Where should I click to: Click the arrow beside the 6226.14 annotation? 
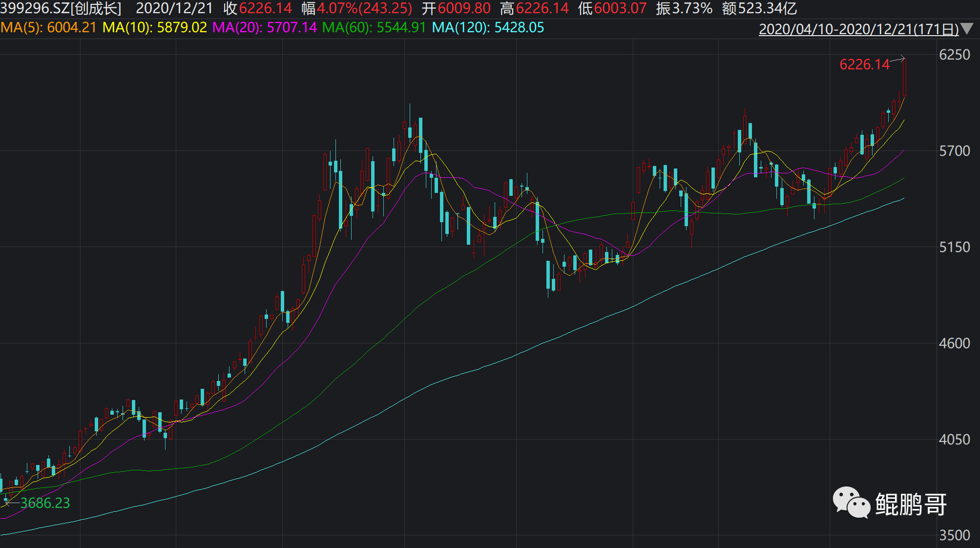click(x=898, y=60)
